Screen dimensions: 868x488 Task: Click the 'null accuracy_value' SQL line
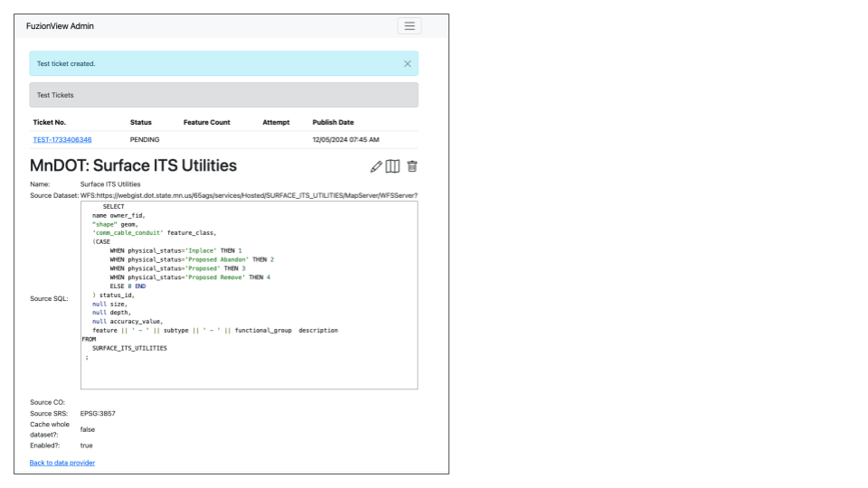pos(127,321)
